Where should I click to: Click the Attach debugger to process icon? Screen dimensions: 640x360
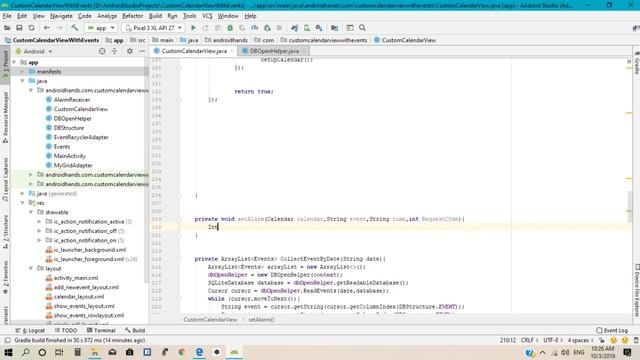coord(267,28)
